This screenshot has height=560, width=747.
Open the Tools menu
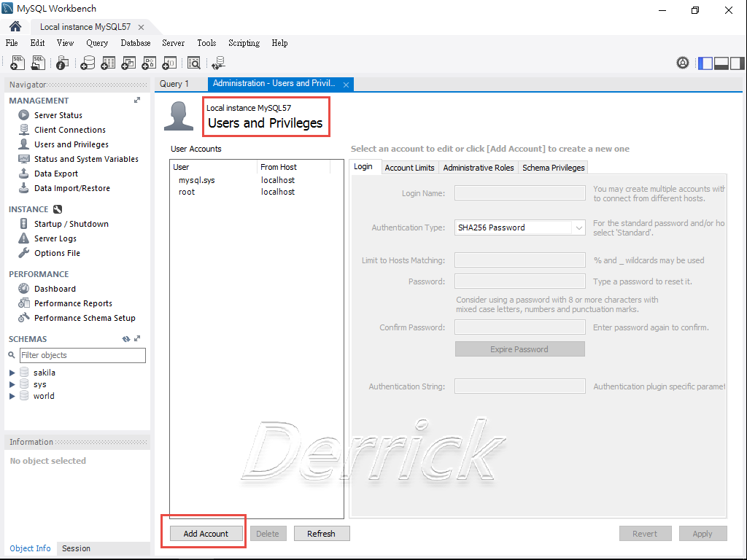pyautogui.click(x=206, y=43)
